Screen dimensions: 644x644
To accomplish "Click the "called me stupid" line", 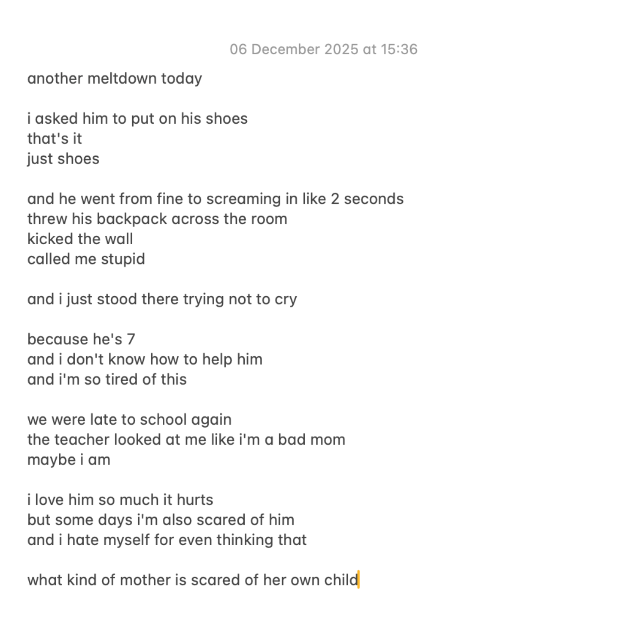I will (x=86, y=259).
